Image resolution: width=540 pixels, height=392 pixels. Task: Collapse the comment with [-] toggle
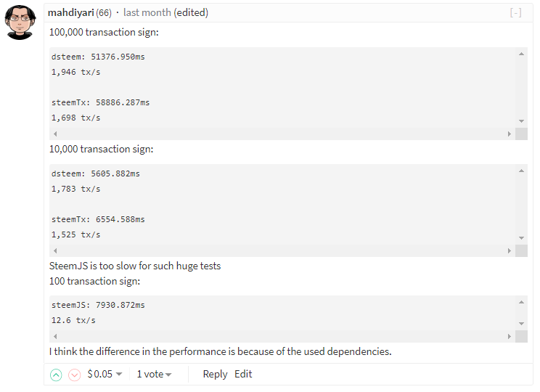(515, 13)
